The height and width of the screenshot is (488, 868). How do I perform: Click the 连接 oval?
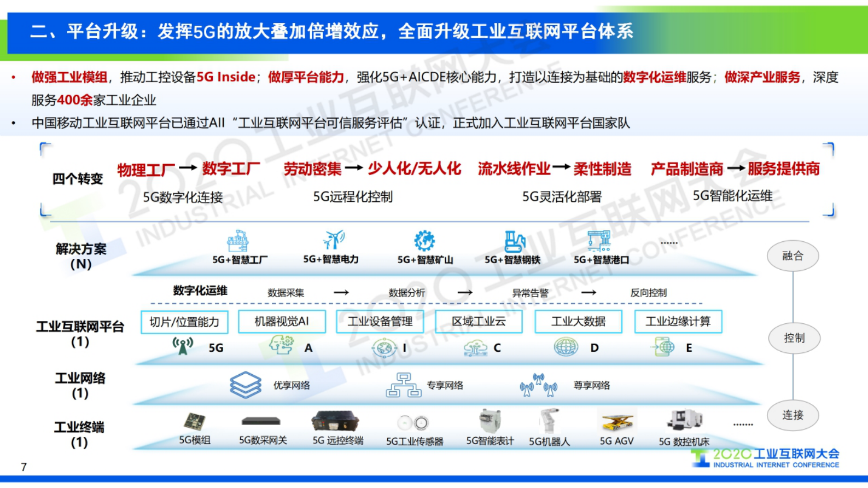(793, 415)
